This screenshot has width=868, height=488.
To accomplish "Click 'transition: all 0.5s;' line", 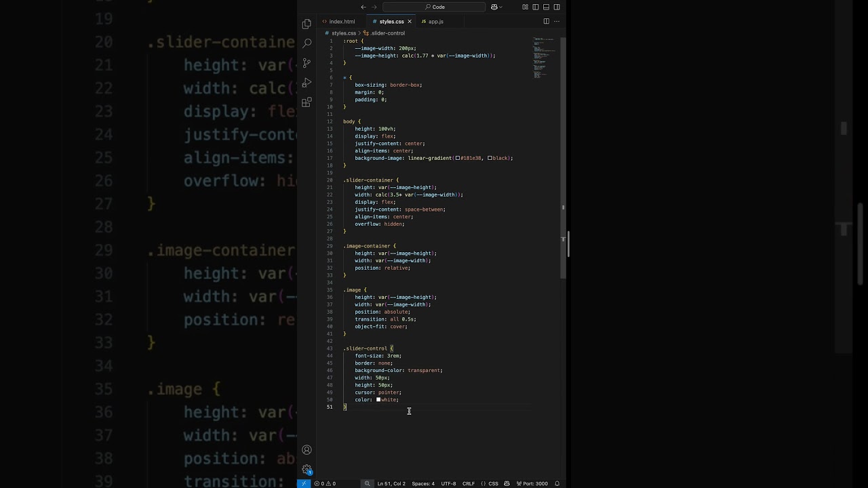I will click(x=386, y=319).
